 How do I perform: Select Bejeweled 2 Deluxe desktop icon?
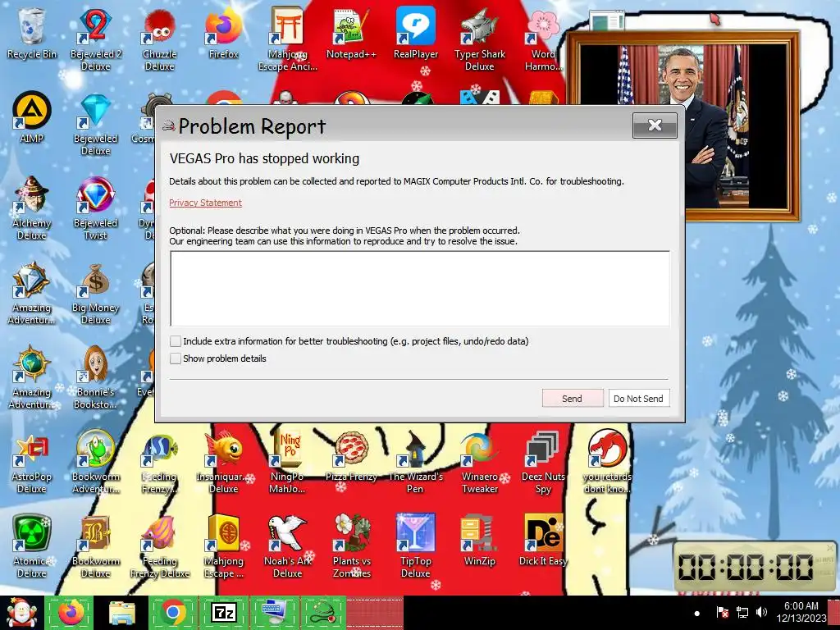(x=96, y=40)
